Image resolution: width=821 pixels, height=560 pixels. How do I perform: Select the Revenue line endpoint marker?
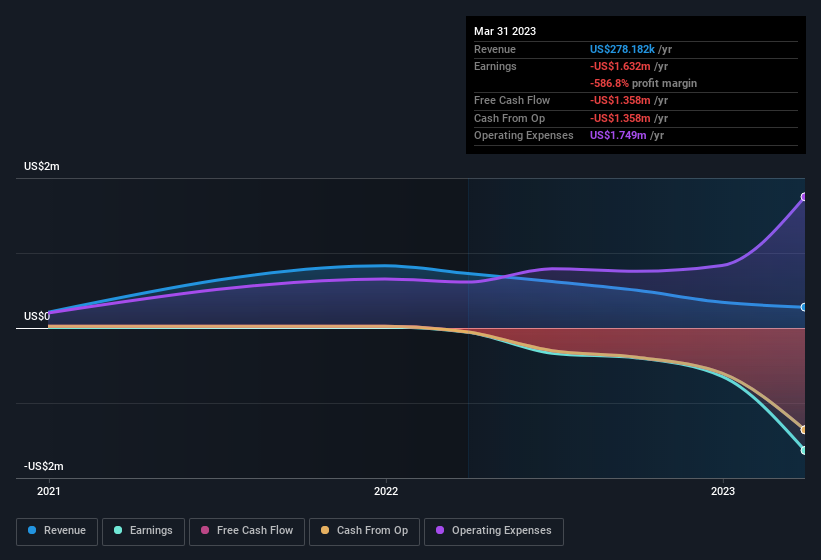coord(804,307)
